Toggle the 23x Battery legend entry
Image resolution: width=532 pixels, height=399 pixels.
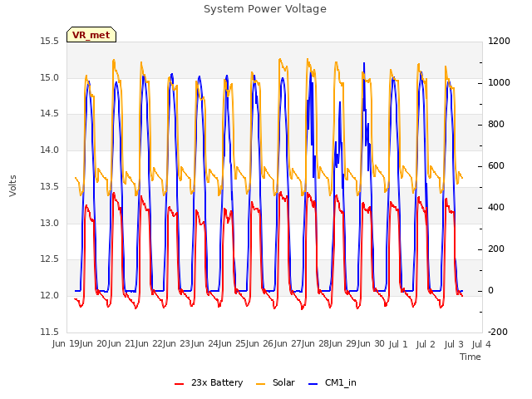(209, 382)
